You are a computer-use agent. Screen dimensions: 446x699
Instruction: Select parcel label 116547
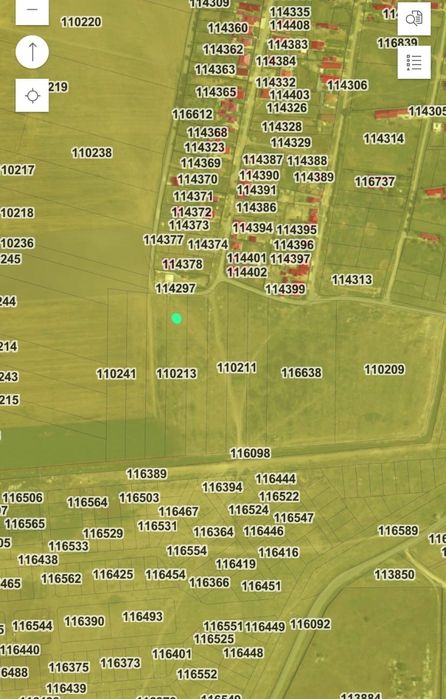[x=293, y=518]
